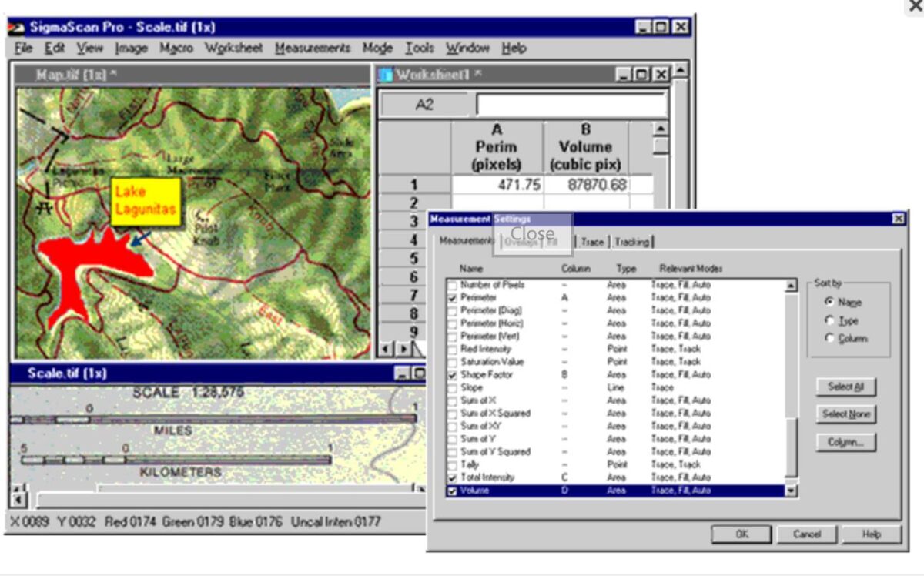Uncheck the Total Intensity measurement
This screenshot has width=924, height=576.
coord(452,477)
